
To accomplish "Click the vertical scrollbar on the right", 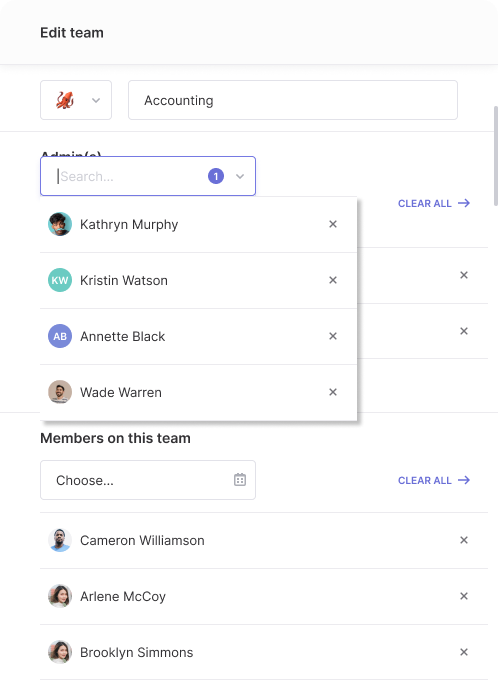I will (496, 159).
